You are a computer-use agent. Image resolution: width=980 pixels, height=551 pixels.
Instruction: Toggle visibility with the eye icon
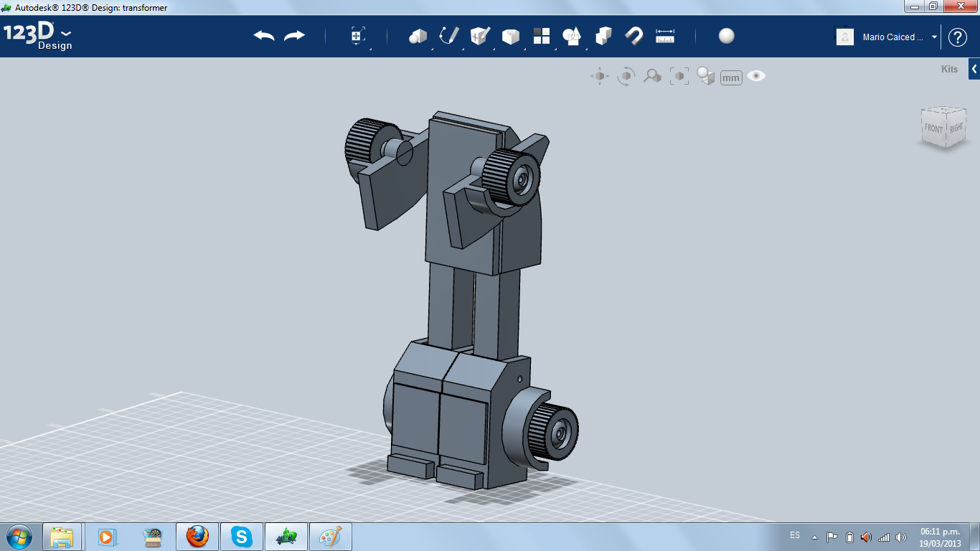coord(756,76)
